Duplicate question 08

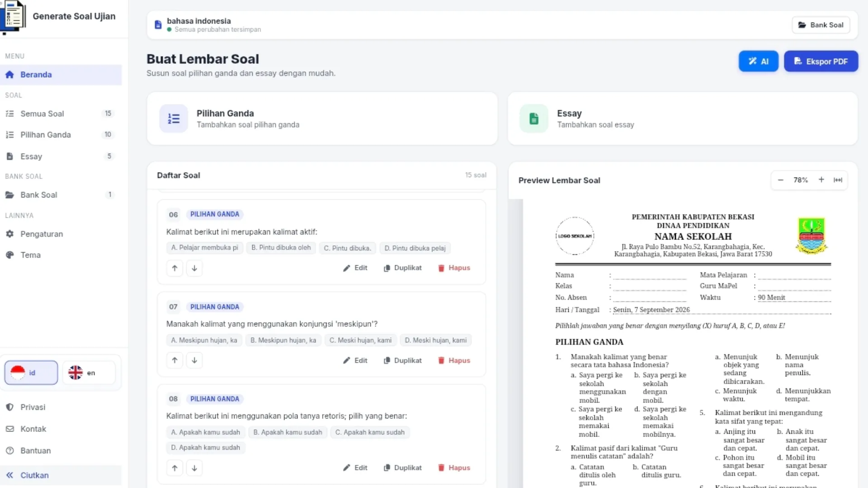(403, 468)
